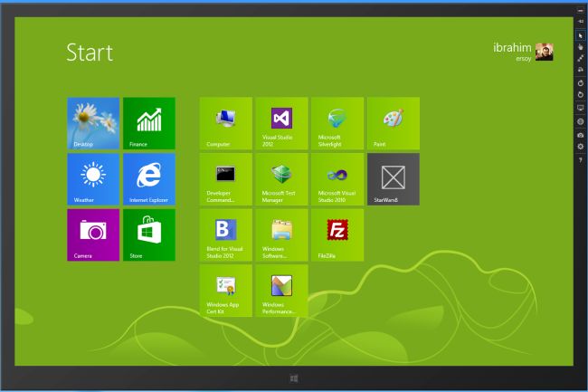
Task: Launch the FileZilla tile
Action: (x=337, y=234)
